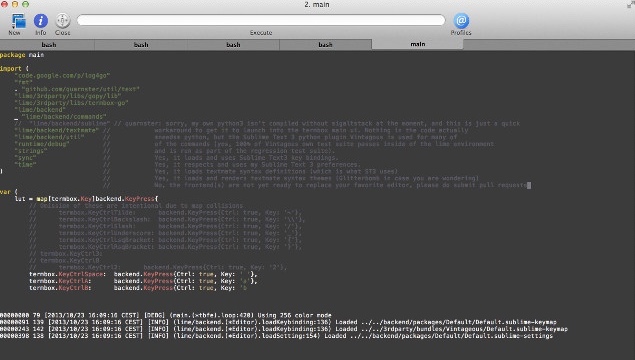Viewport: 635px width, 360px height.
Task: Click the "time" import string
Action: pos(26,165)
